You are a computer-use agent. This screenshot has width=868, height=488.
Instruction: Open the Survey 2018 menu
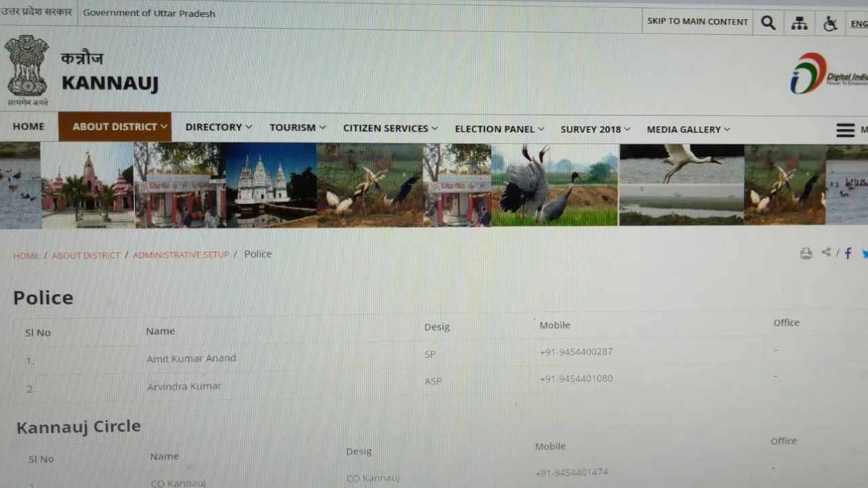coord(595,129)
